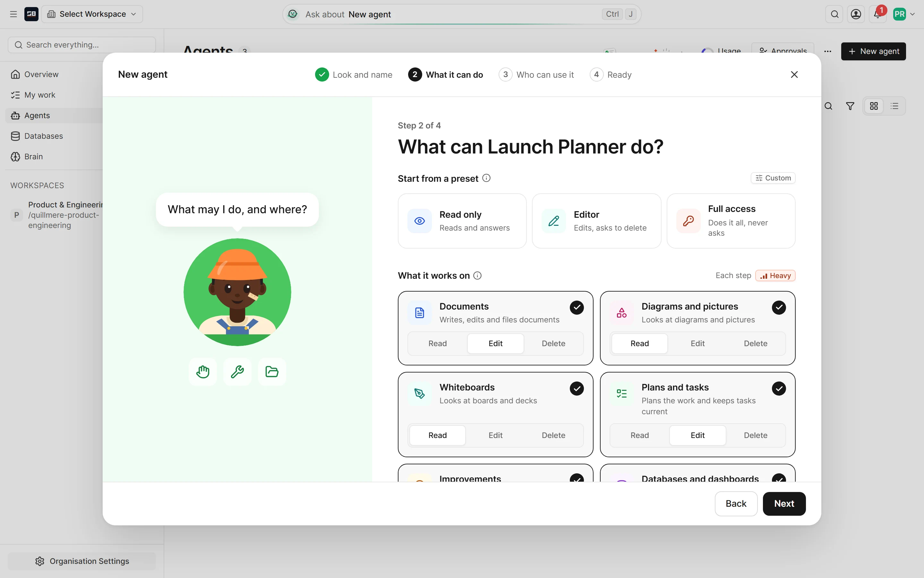Click the Launch Planner avatar image
The width and height of the screenshot is (924, 578).
pos(237,292)
